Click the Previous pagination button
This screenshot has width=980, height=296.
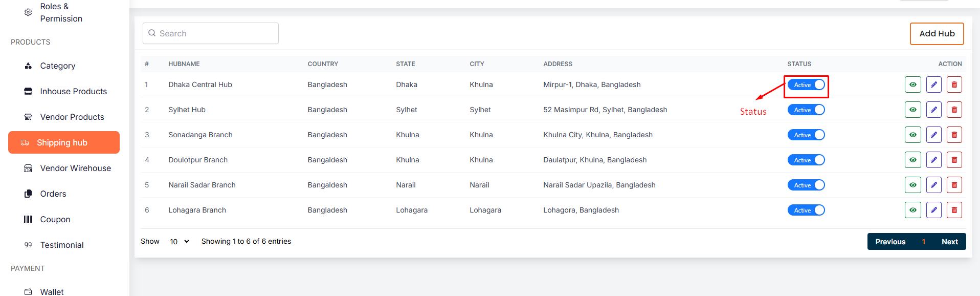point(890,242)
